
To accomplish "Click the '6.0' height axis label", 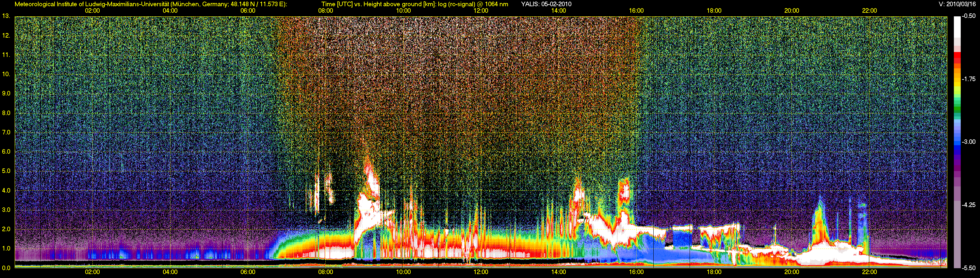I will coord(6,151).
